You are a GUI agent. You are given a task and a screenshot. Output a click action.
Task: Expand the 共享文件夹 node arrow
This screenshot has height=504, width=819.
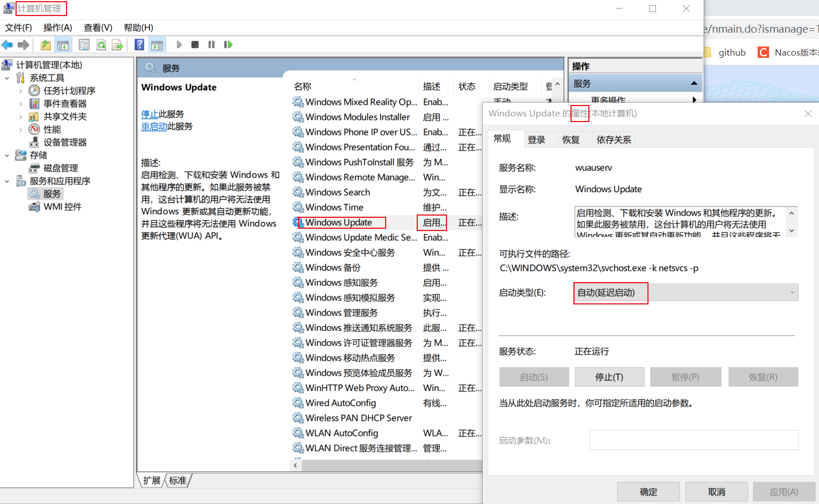(x=21, y=116)
